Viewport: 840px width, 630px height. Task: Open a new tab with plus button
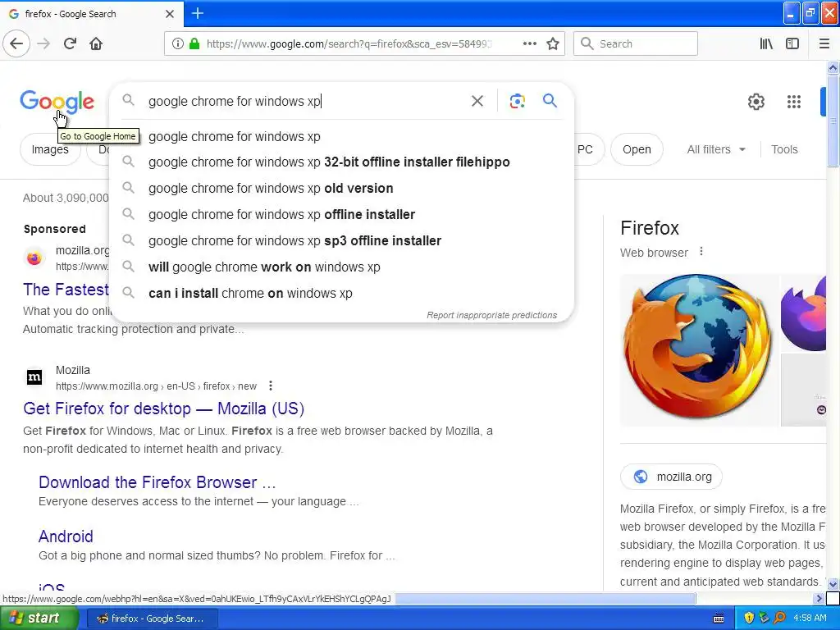point(197,13)
